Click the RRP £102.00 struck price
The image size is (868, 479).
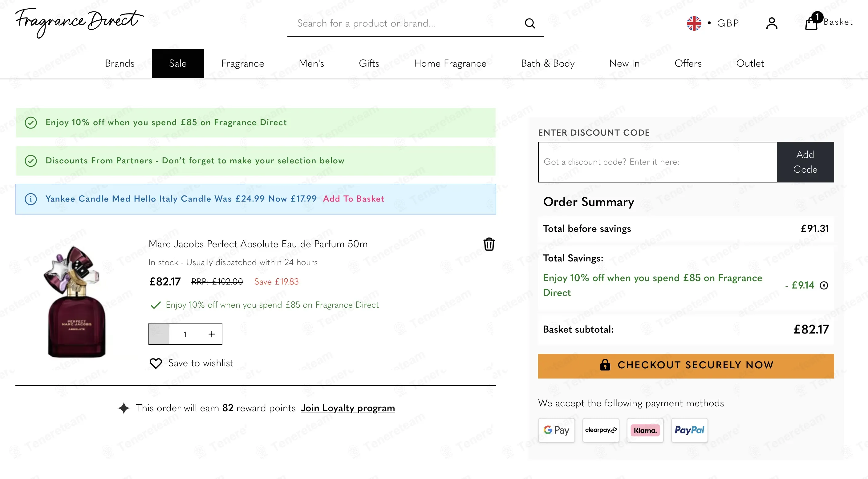[x=217, y=281]
